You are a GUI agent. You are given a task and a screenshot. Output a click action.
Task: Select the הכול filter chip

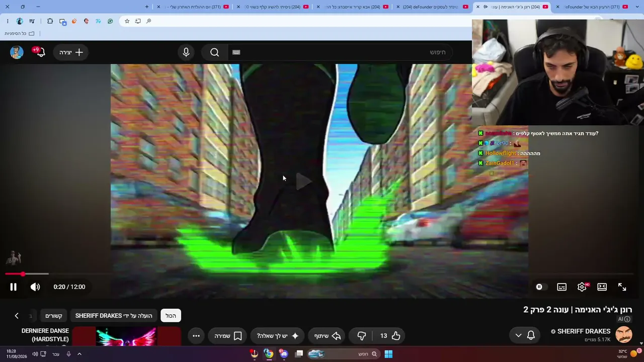[x=171, y=316]
